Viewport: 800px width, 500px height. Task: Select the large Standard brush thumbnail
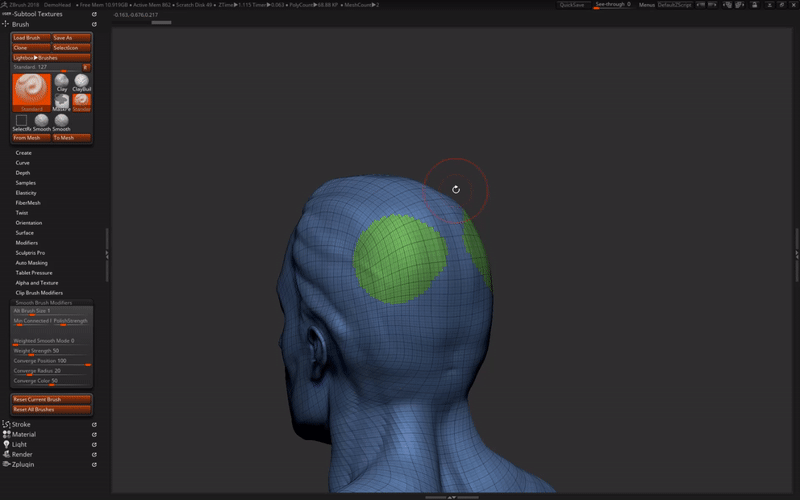32,92
